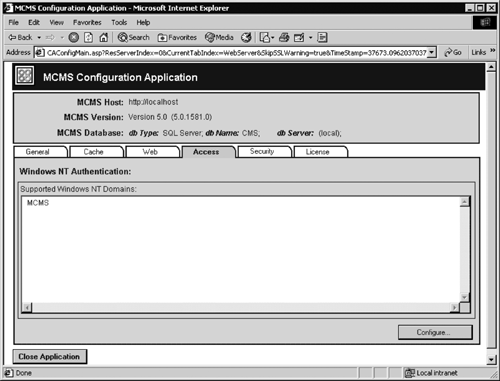Click the MCMS application logo icon
This screenshot has height=381, width=500.
point(25,76)
